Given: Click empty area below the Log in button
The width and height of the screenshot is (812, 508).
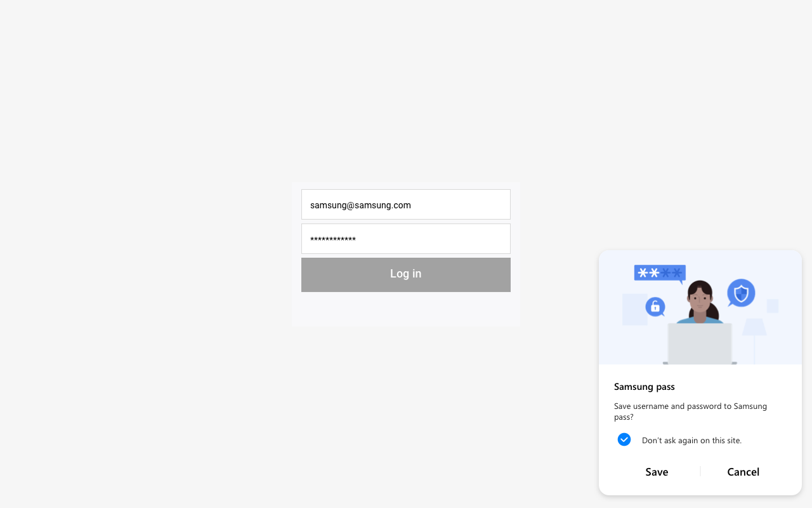Looking at the screenshot, I should (406, 309).
